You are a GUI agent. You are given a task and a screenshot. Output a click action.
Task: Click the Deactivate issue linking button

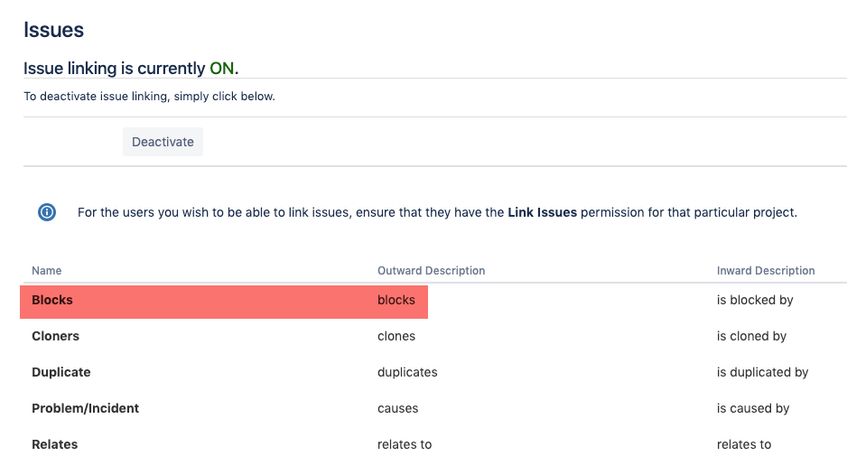pos(163,142)
